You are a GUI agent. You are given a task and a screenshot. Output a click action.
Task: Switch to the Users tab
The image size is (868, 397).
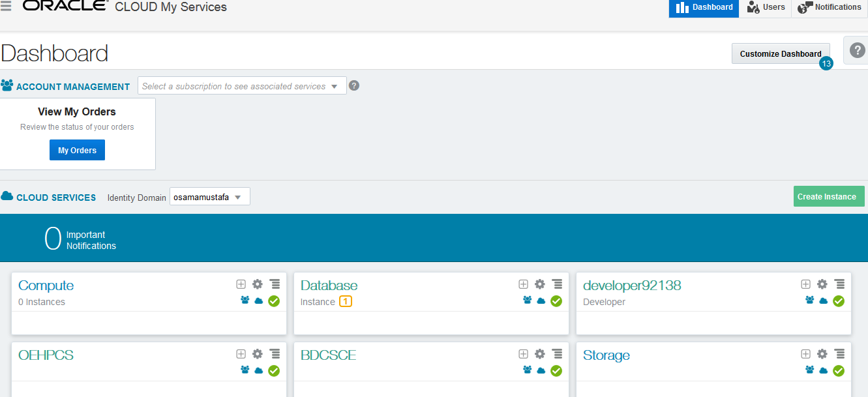(x=766, y=8)
